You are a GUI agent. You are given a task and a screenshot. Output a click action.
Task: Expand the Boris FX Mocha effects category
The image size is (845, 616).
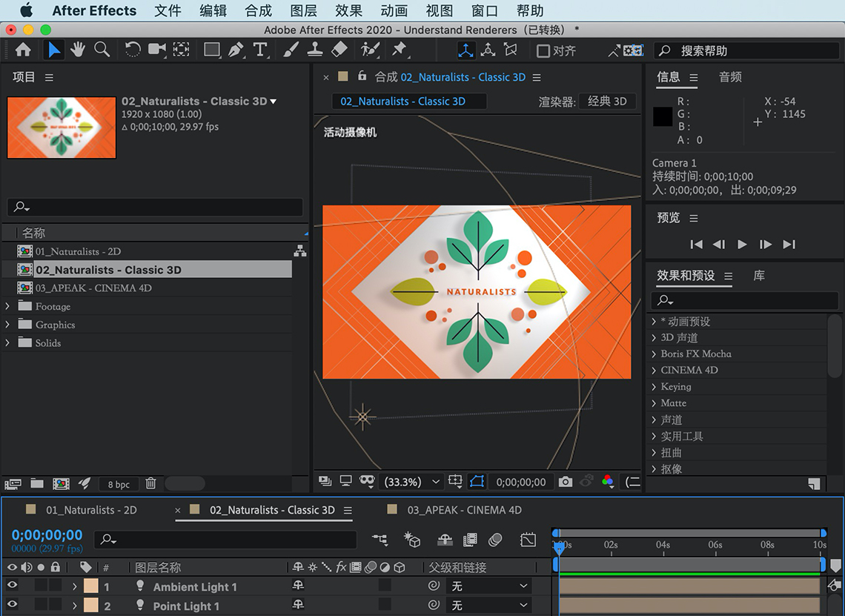point(653,354)
